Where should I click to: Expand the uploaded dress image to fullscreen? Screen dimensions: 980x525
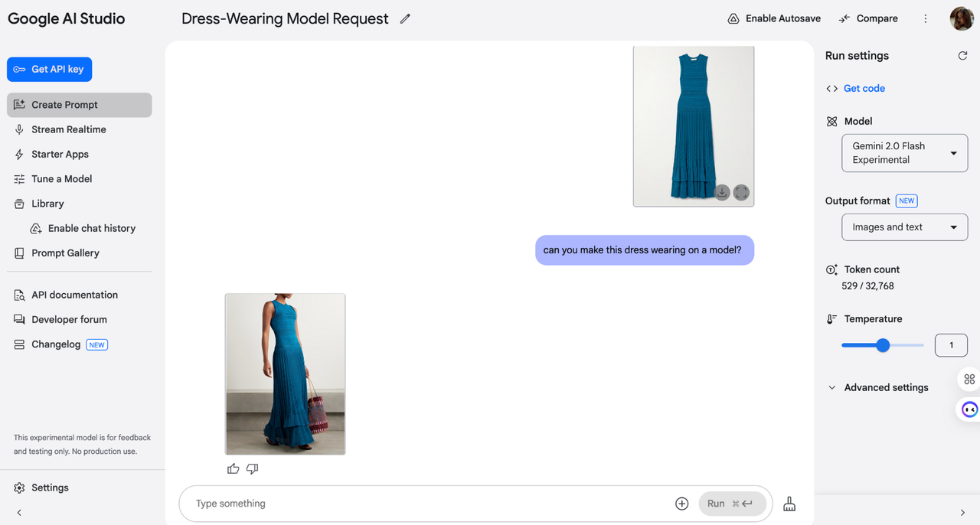click(x=741, y=193)
